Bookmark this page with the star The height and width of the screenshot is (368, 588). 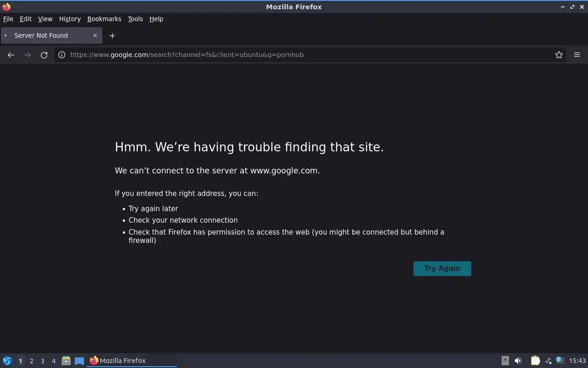[559, 55]
